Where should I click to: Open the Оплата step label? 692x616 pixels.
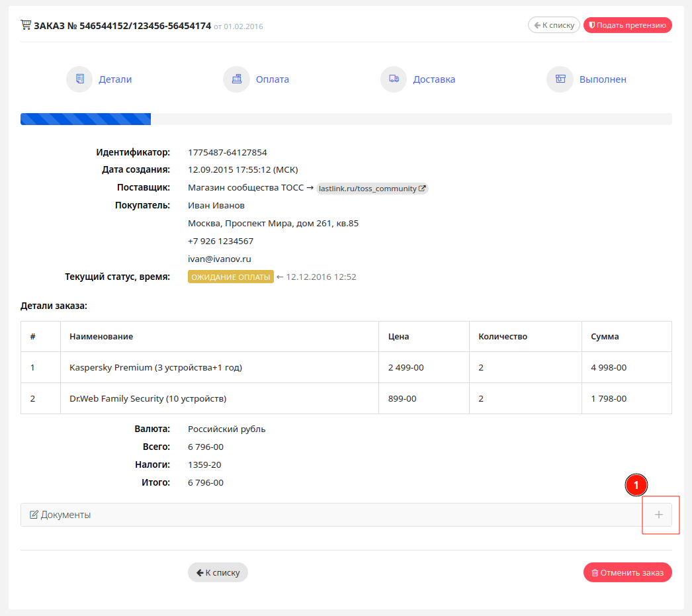273,79
